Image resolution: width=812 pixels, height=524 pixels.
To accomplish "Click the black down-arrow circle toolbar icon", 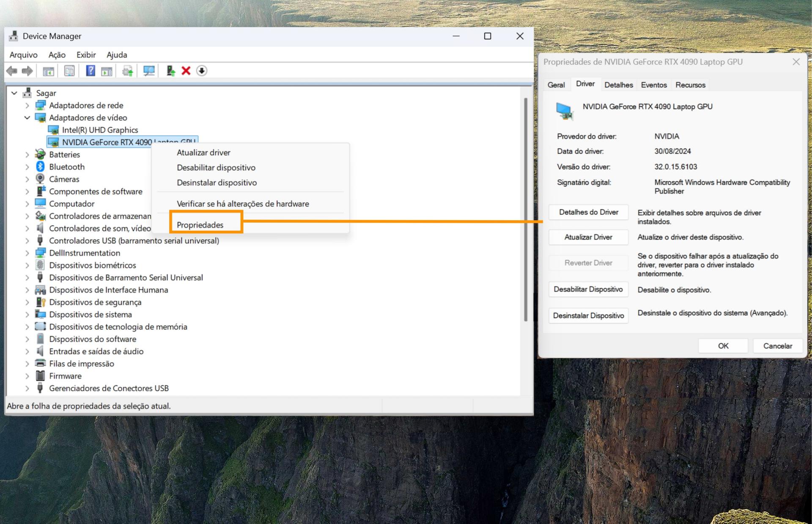I will click(202, 71).
